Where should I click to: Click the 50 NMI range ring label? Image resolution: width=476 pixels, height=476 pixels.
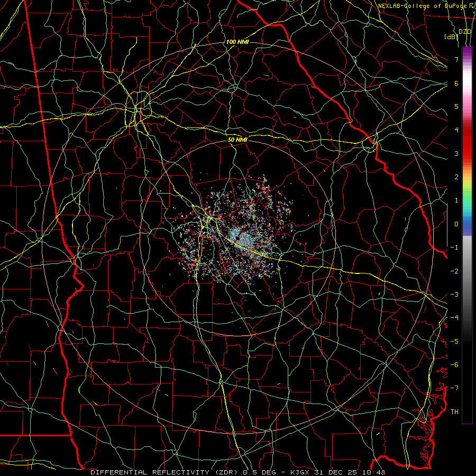point(237,140)
